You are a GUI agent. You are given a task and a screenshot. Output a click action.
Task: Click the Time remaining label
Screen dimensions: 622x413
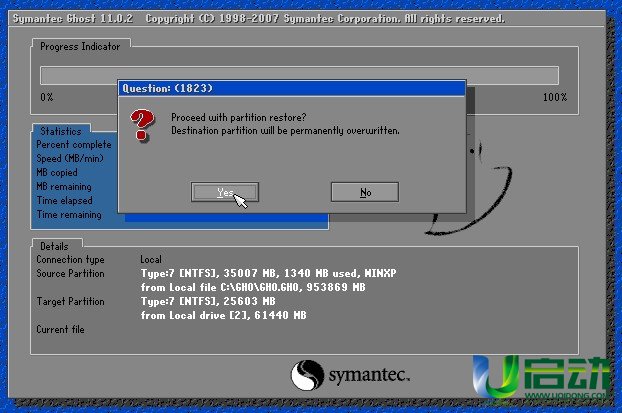pos(69,215)
